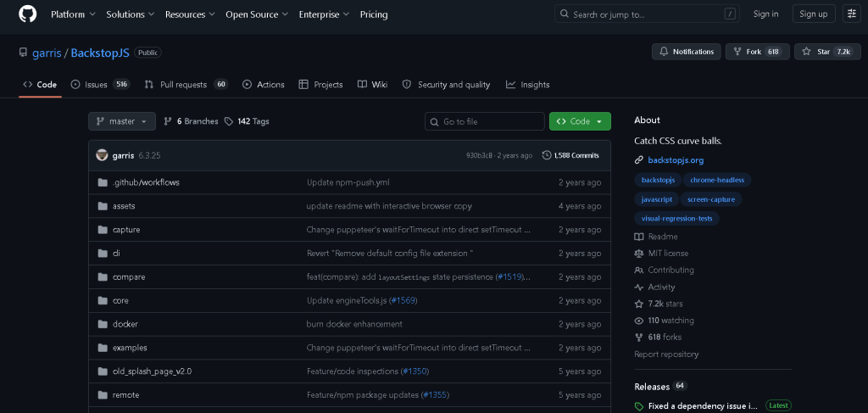Open the old_splash_page_v2.0 folder

pos(152,371)
